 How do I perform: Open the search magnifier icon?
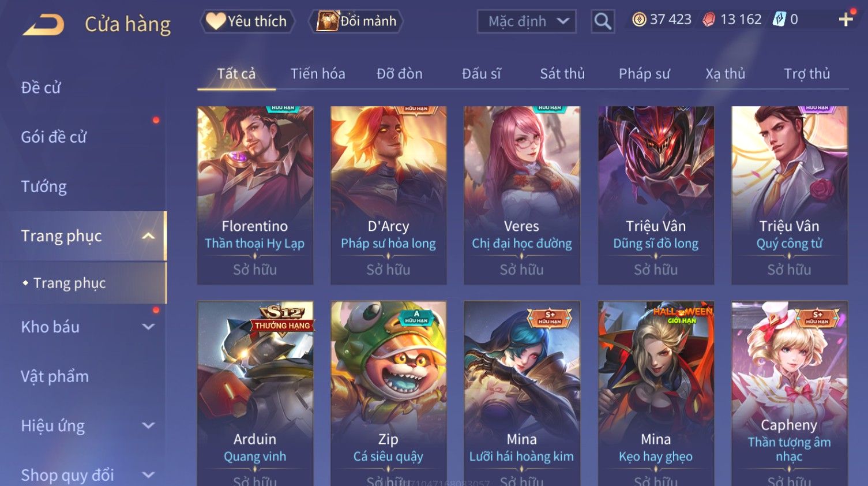pos(603,21)
